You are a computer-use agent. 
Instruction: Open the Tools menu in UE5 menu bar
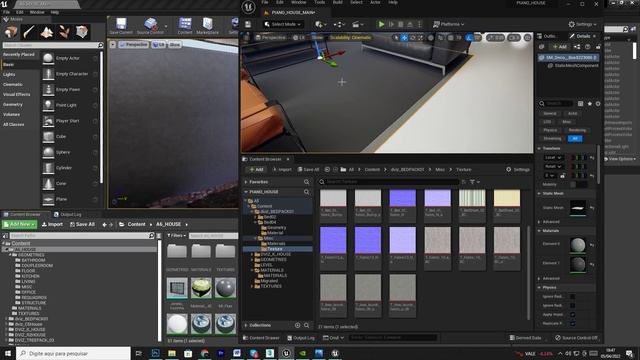coord(320,2)
